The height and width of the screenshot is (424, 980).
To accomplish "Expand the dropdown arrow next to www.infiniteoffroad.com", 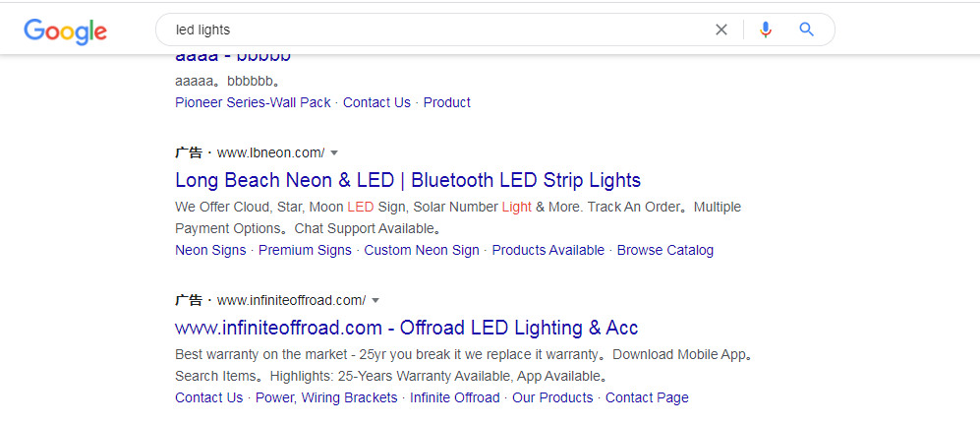I will coord(375,301).
